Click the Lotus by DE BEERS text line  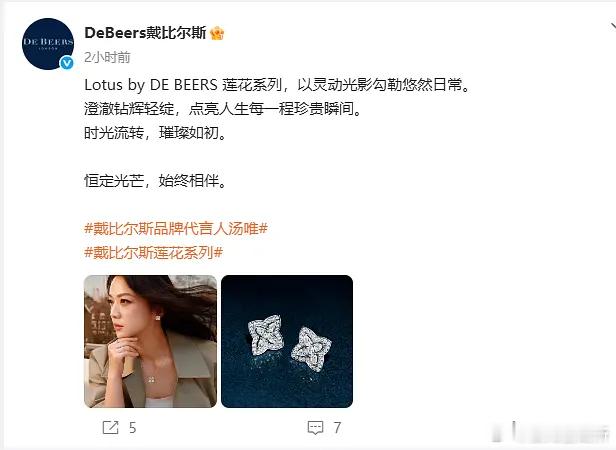coord(277,85)
